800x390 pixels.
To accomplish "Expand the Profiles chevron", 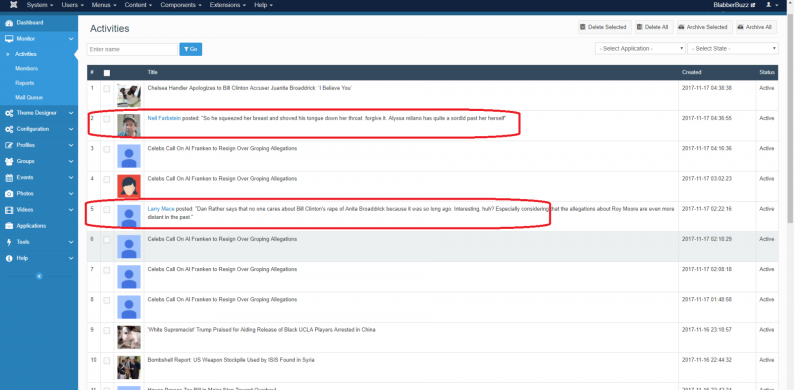I will point(71,145).
